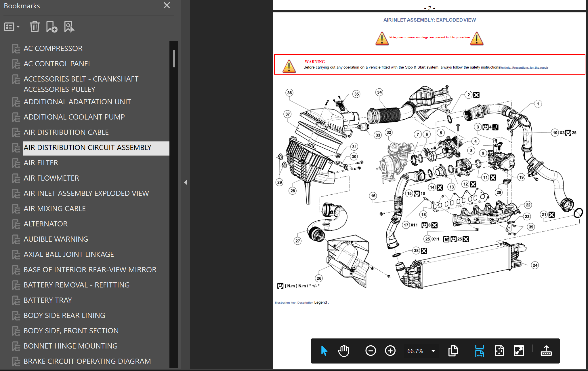This screenshot has height=371, width=588.
Task: Click the BONNET HINGE MOUNTING bookmark icon
Action: 16,346
